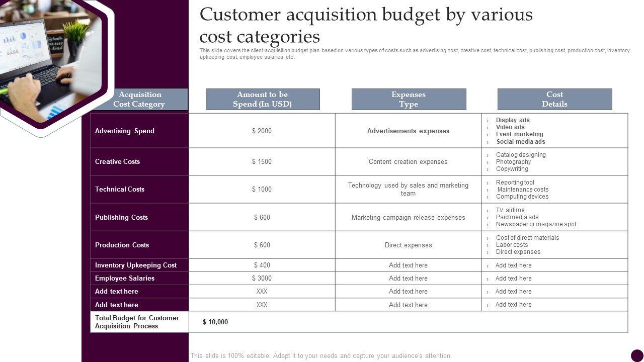The height and width of the screenshot is (362, 644).
Task: Click the bullet arrow beside Catalog designing
Action: tap(488, 155)
